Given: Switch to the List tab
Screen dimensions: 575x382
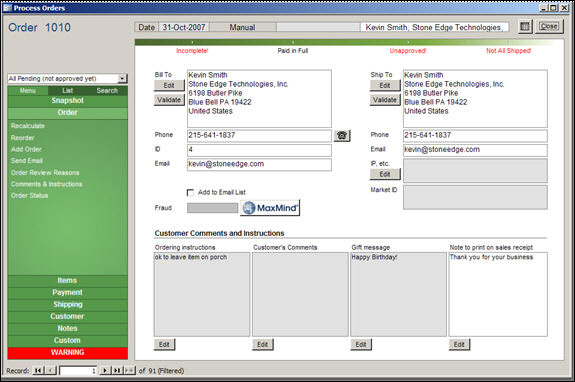Looking at the screenshot, I should [67, 91].
